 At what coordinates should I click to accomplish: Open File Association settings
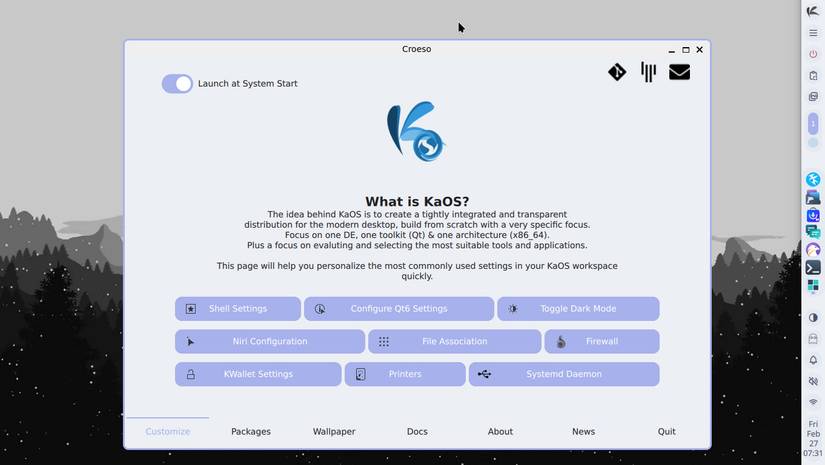point(455,341)
